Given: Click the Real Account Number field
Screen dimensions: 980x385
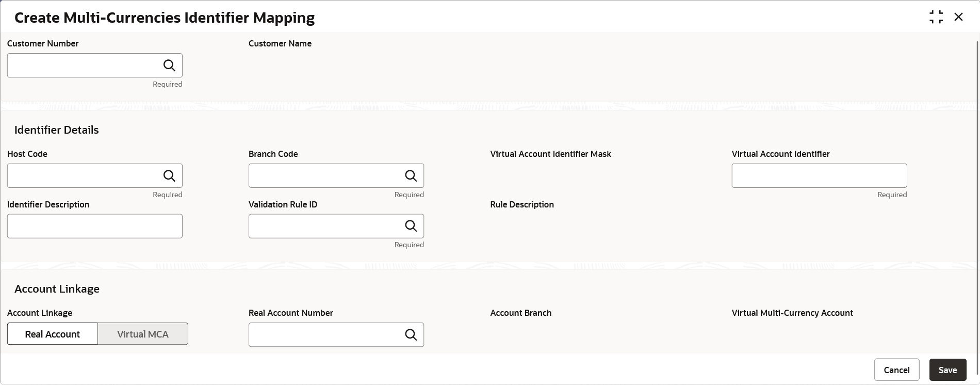Looking at the screenshot, I should point(325,335).
